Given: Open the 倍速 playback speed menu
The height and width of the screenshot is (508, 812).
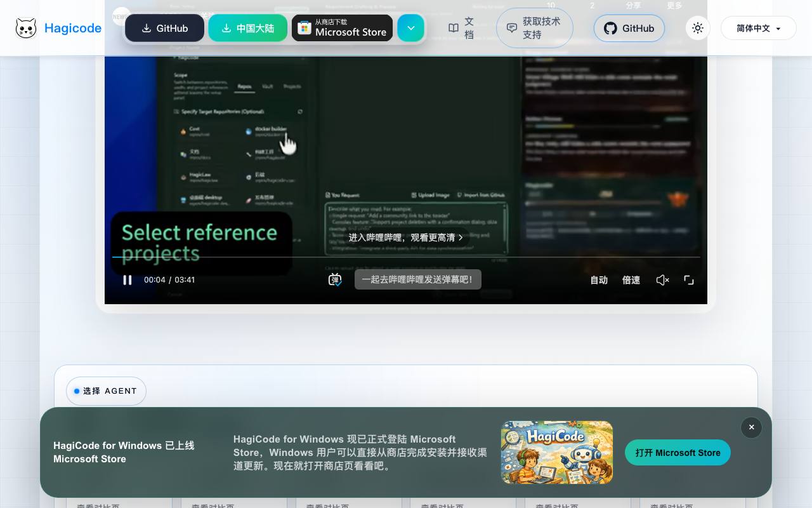Looking at the screenshot, I should point(631,280).
